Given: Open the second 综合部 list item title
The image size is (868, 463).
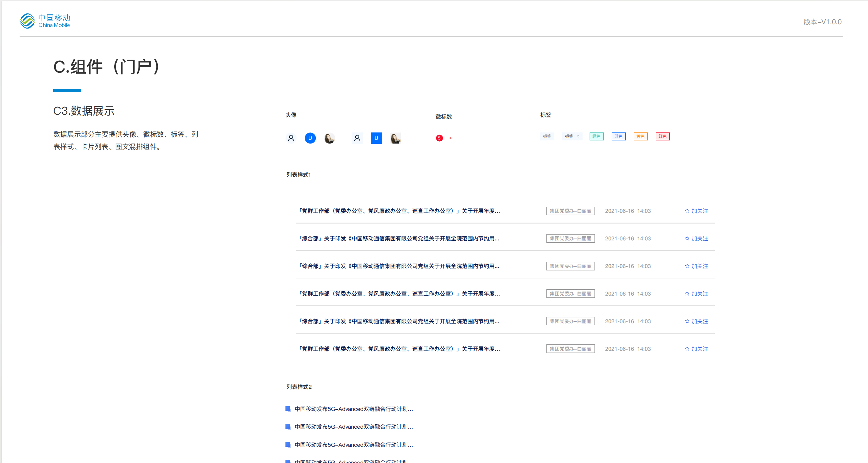Looking at the screenshot, I should tap(398, 266).
